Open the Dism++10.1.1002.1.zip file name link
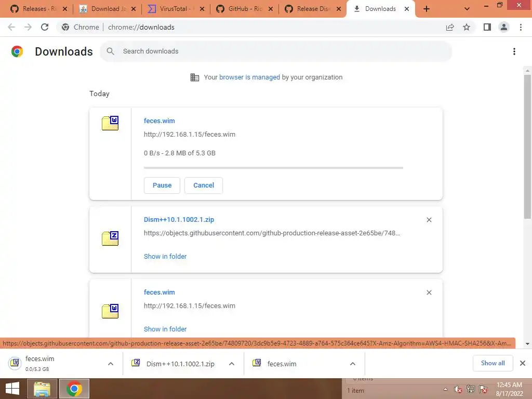532x399 pixels. click(179, 220)
